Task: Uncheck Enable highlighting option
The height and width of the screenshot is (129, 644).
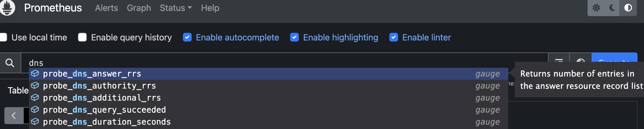Action: (294, 37)
